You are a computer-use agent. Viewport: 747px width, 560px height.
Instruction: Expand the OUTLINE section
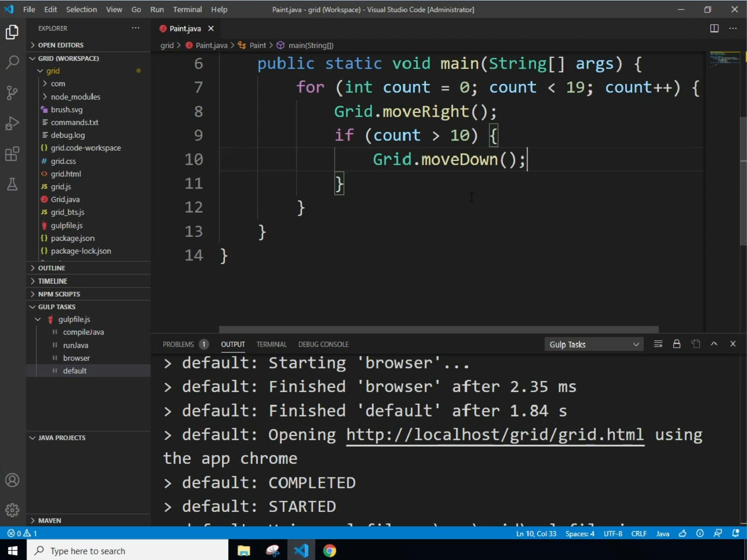click(51, 268)
